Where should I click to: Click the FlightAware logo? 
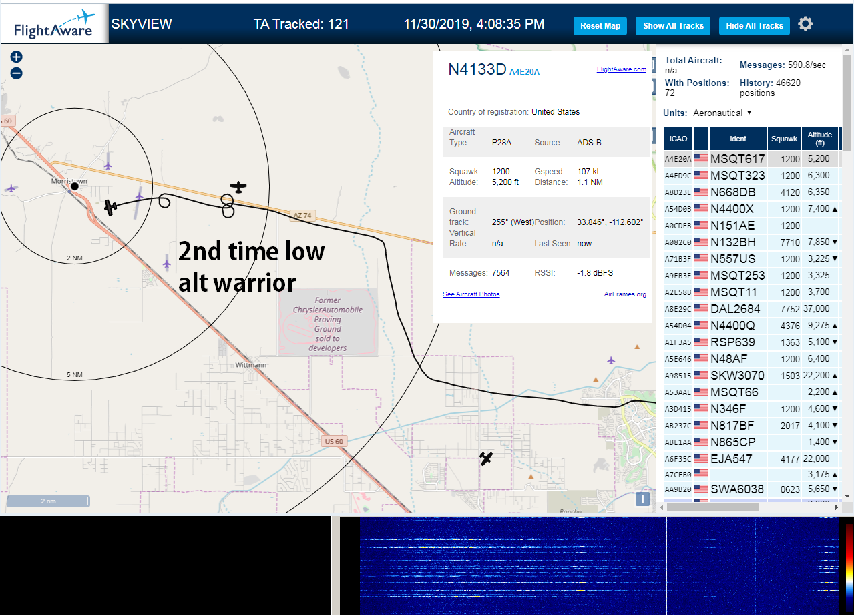54,25
